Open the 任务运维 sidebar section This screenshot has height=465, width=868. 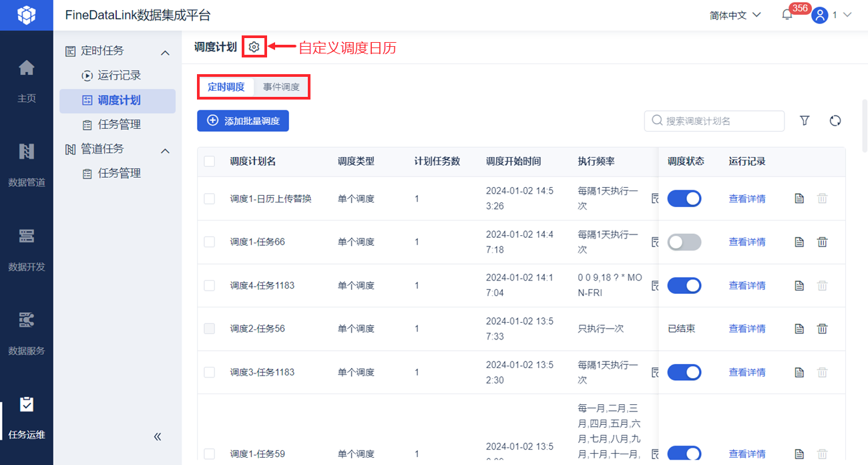pyautogui.click(x=27, y=418)
